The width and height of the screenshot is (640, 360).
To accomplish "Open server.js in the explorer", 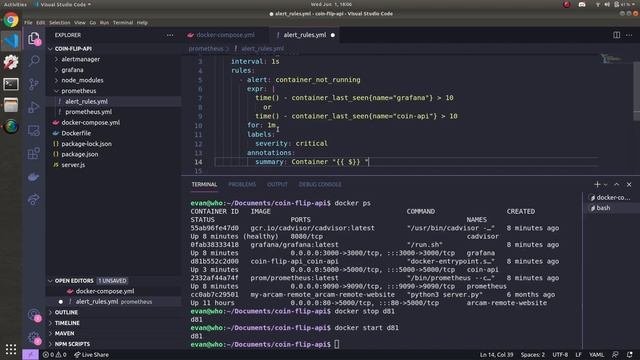I will pyautogui.click(x=73, y=165).
